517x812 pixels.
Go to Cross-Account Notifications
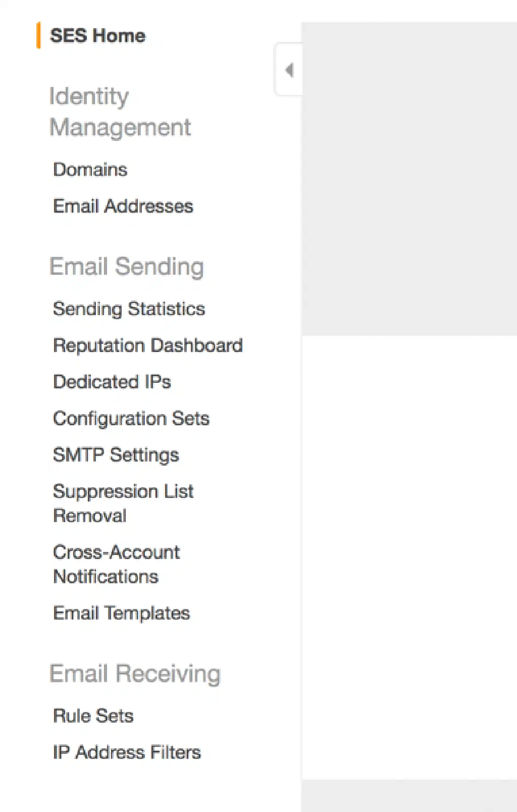(x=116, y=564)
